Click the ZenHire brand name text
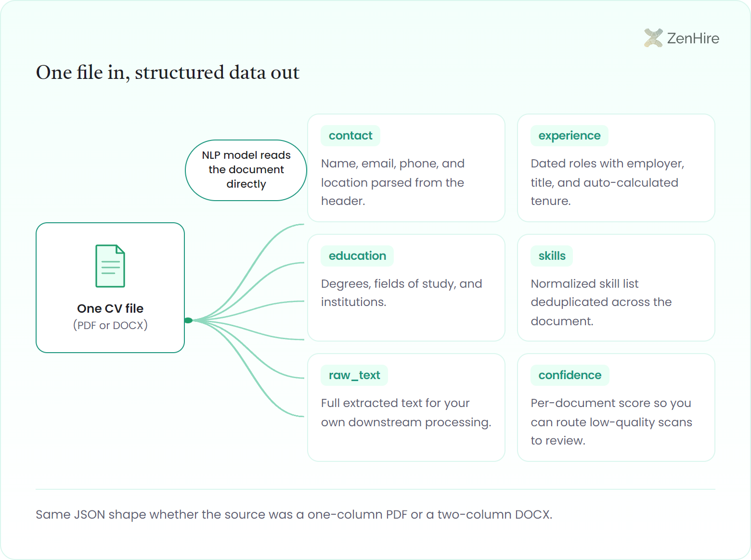 [693, 38]
